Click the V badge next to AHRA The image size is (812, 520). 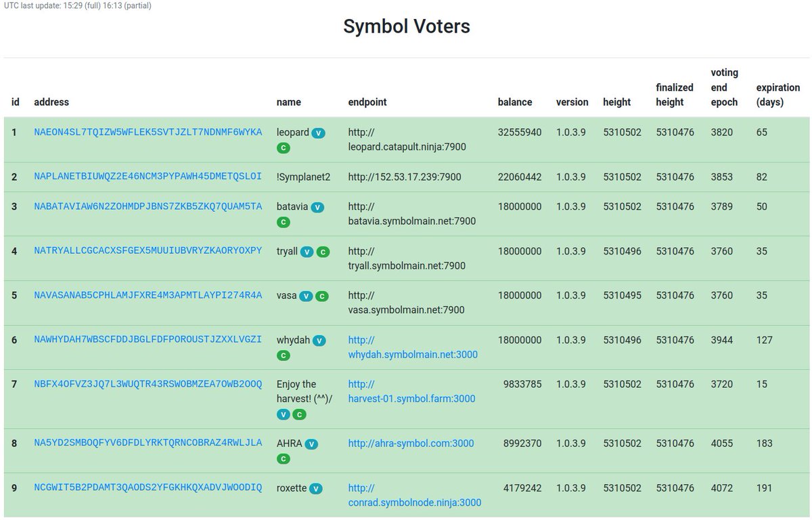click(x=311, y=444)
